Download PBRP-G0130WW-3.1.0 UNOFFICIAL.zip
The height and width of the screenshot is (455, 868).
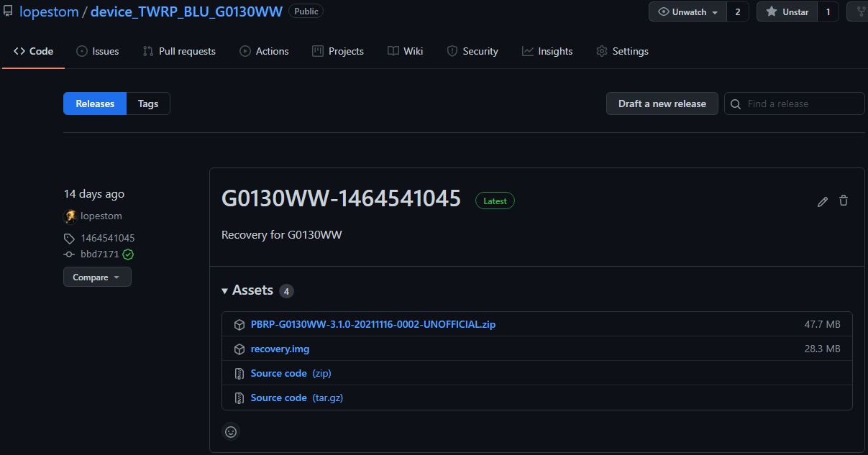click(373, 324)
